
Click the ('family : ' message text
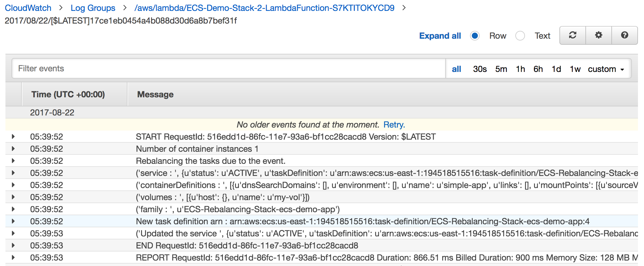pos(238,209)
